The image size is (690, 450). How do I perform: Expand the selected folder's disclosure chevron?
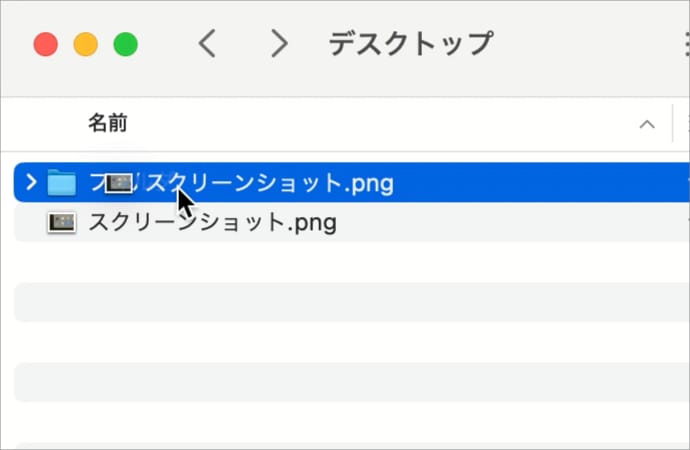tap(30, 183)
